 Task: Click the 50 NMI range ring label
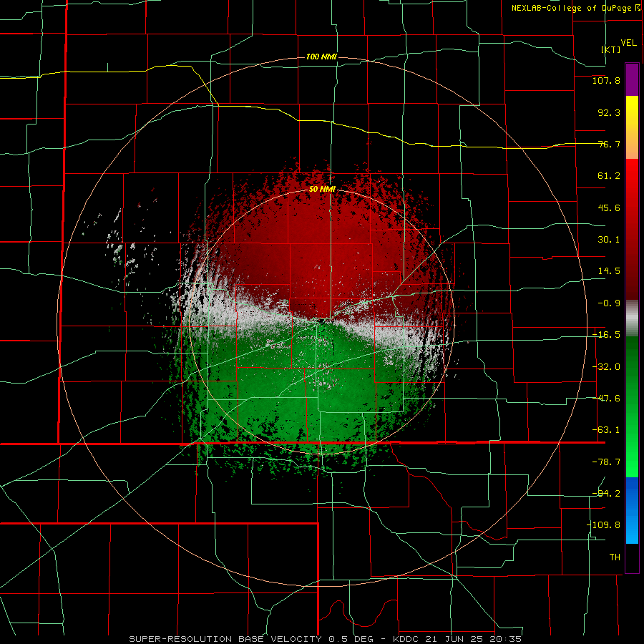[x=323, y=190]
